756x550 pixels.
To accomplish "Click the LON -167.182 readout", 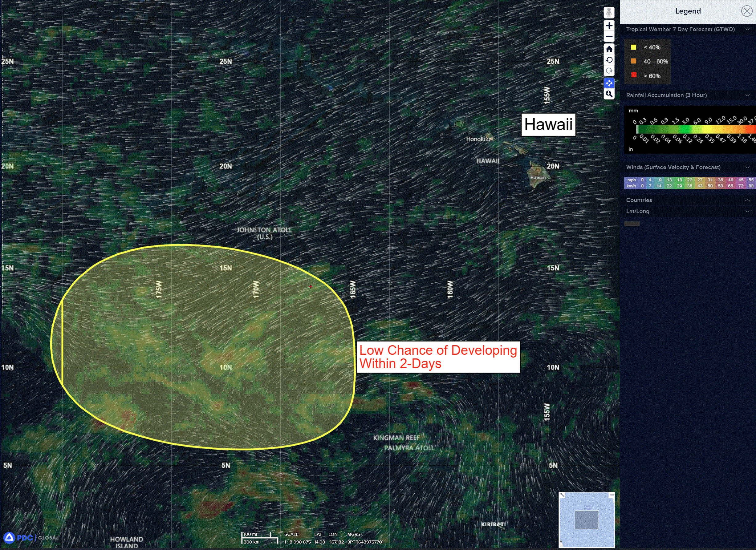I will coord(336,542).
